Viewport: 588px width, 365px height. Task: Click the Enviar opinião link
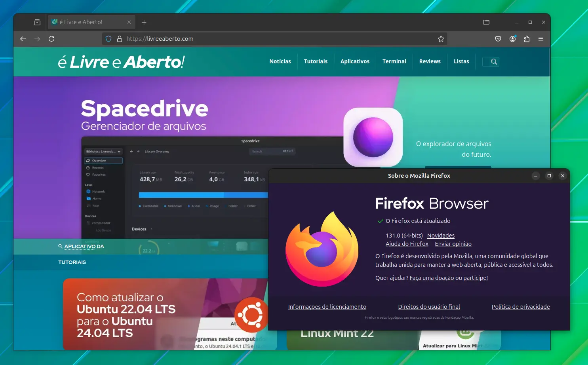pos(453,244)
